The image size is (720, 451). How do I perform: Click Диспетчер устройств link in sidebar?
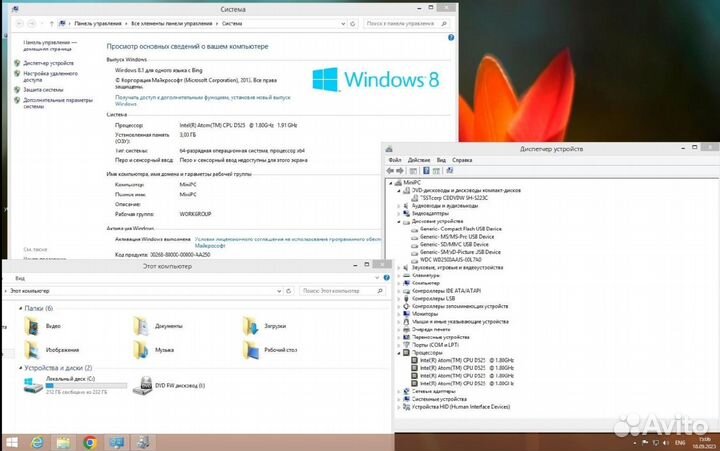click(48, 63)
